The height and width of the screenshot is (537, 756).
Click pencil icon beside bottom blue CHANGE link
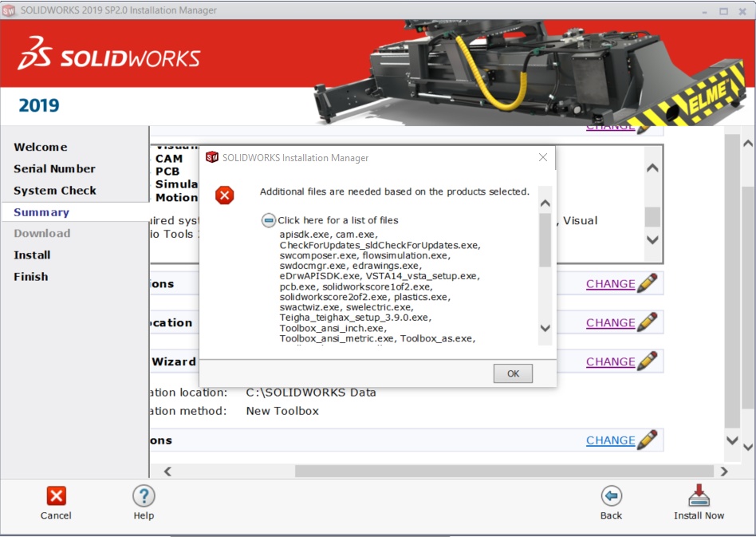pyautogui.click(x=647, y=440)
